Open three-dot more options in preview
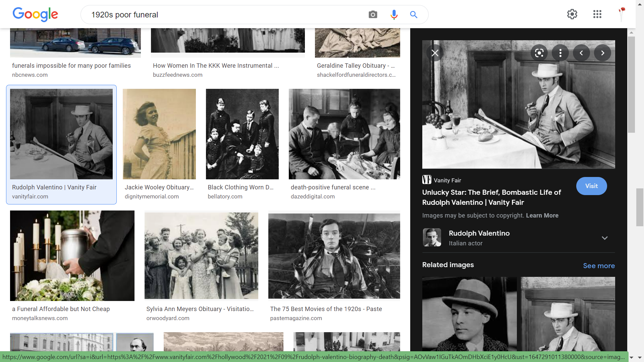This screenshot has height=362, width=644. 560,53
